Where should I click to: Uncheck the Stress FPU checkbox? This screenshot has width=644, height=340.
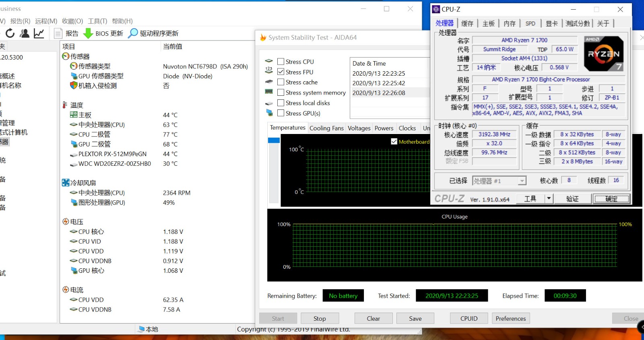(281, 72)
